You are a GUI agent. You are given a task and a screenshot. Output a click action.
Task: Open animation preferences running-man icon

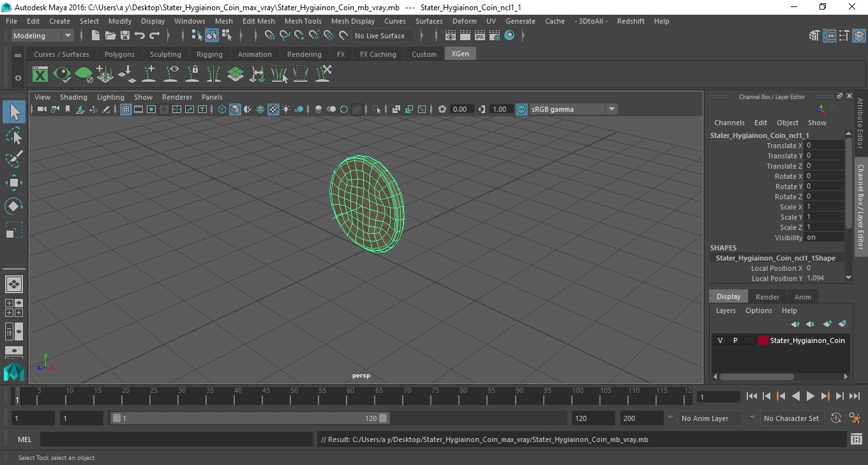[x=855, y=418]
